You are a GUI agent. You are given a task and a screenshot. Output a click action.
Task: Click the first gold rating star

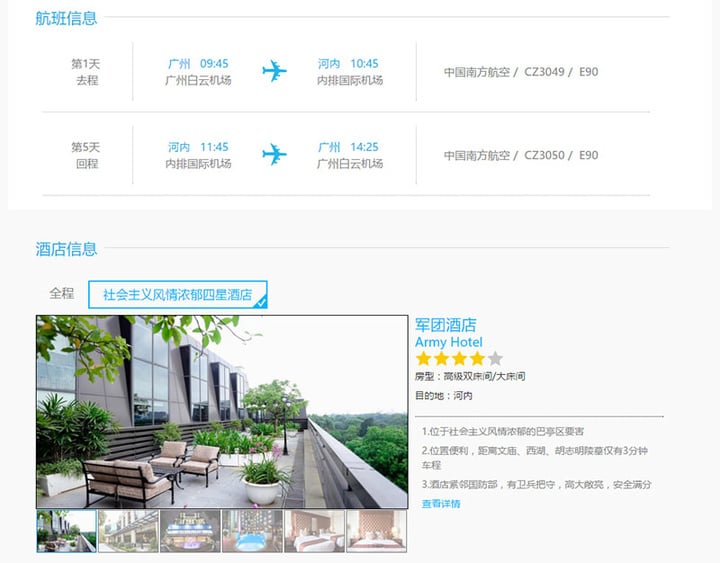tap(423, 358)
